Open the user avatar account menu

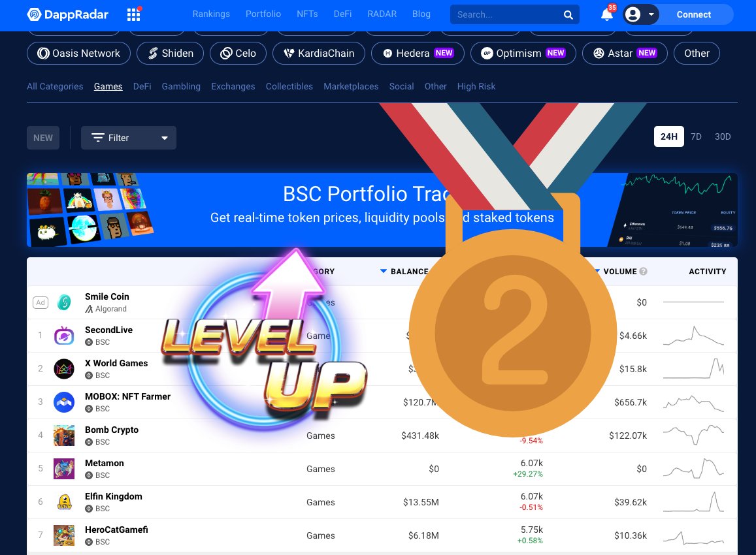(x=640, y=14)
